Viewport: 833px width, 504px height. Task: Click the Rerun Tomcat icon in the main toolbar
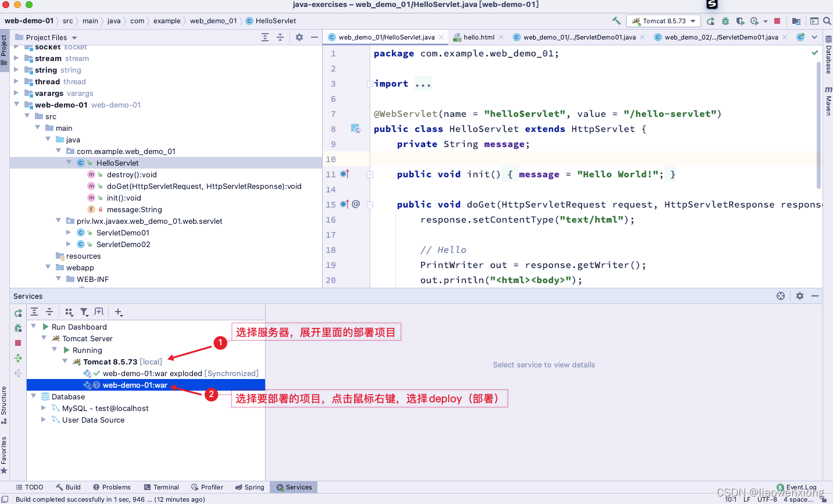click(x=710, y=21)
